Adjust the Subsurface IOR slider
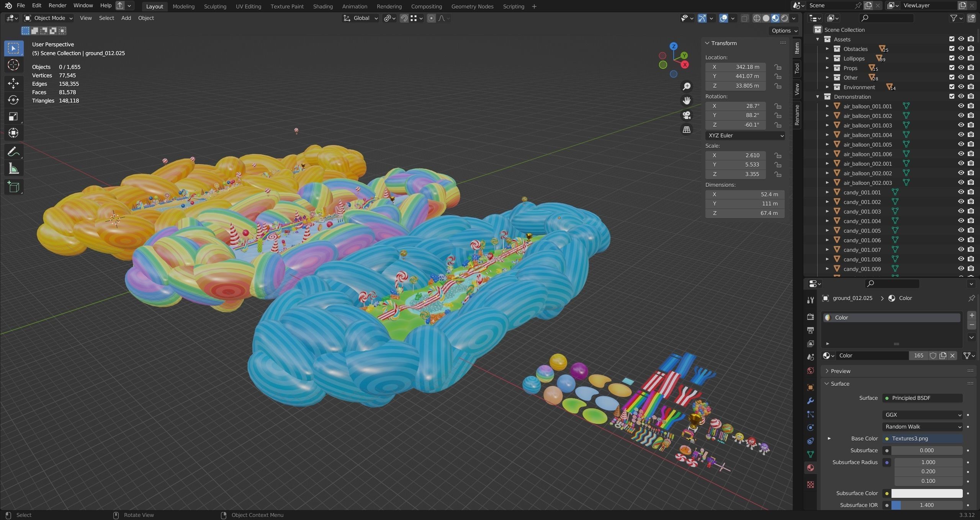The image size is (980, 520). tap(927, 505)
